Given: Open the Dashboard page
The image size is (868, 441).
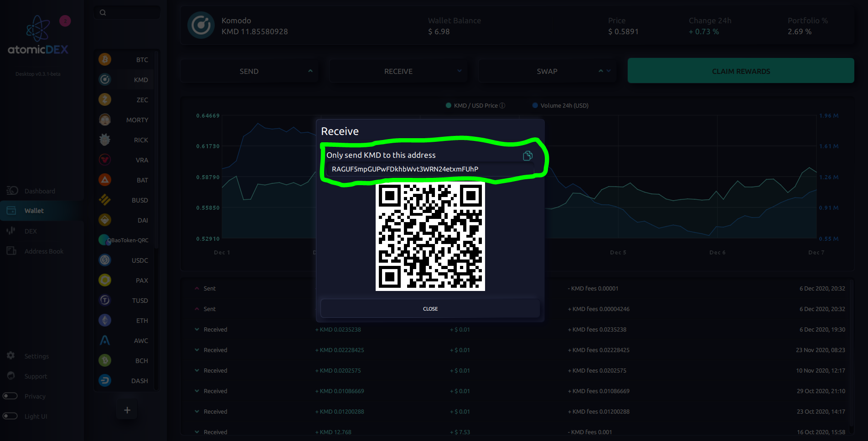Looking at the screenshot, I should click(x=40, y=191).
